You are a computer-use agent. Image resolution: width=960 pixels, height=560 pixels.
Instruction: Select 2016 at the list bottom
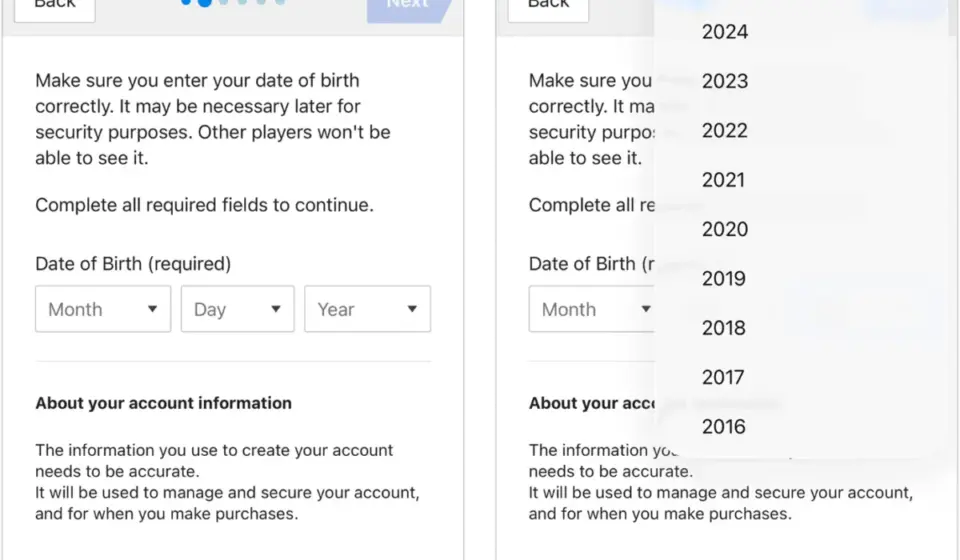(724, 427)
